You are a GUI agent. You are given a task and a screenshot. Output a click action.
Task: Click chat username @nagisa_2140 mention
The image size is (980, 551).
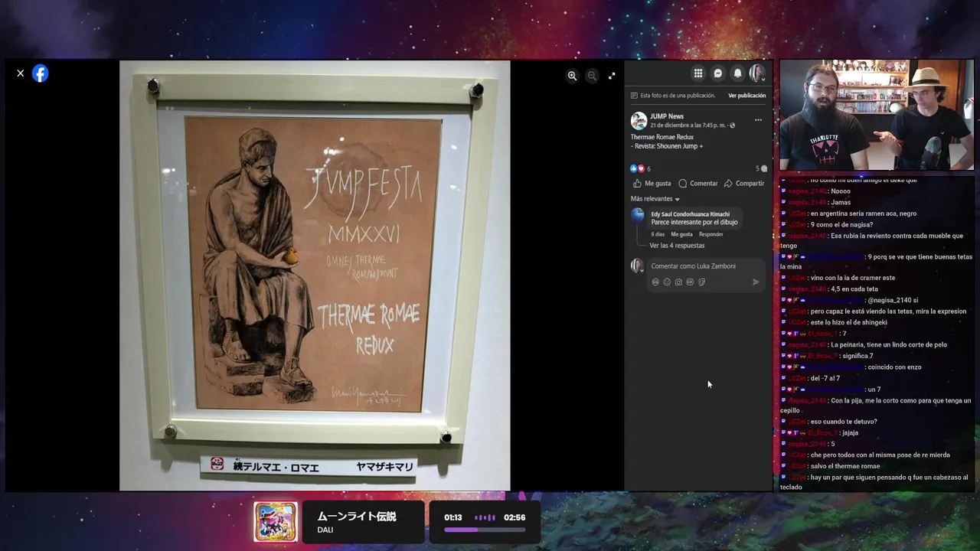889,300
